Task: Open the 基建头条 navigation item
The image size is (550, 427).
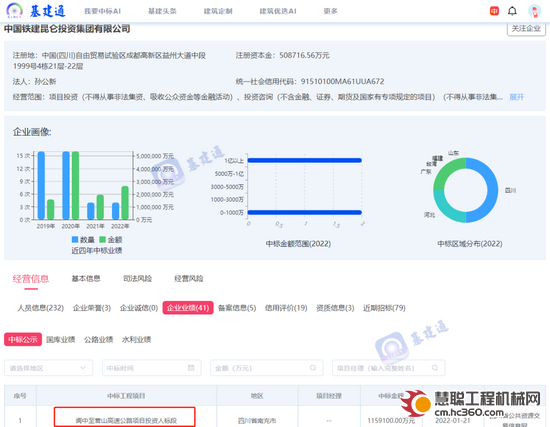Action: [x=162, y=11]
